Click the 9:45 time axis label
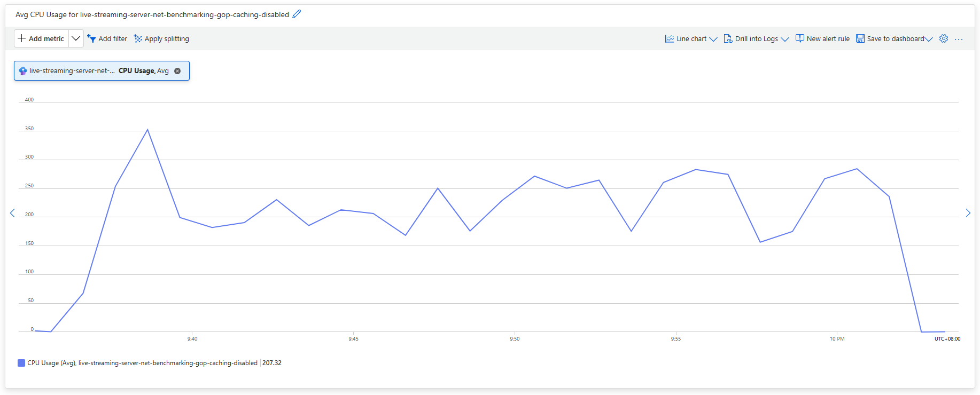 tap(354, 339)
